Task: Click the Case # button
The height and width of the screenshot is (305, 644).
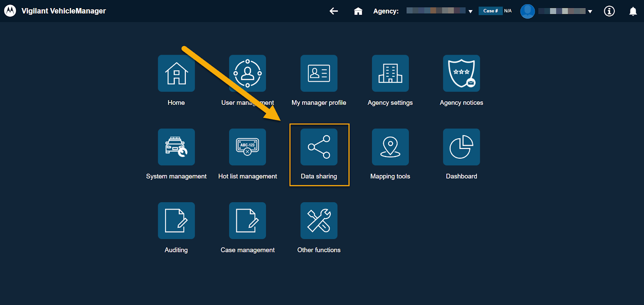Action: (x=490, y=11)
